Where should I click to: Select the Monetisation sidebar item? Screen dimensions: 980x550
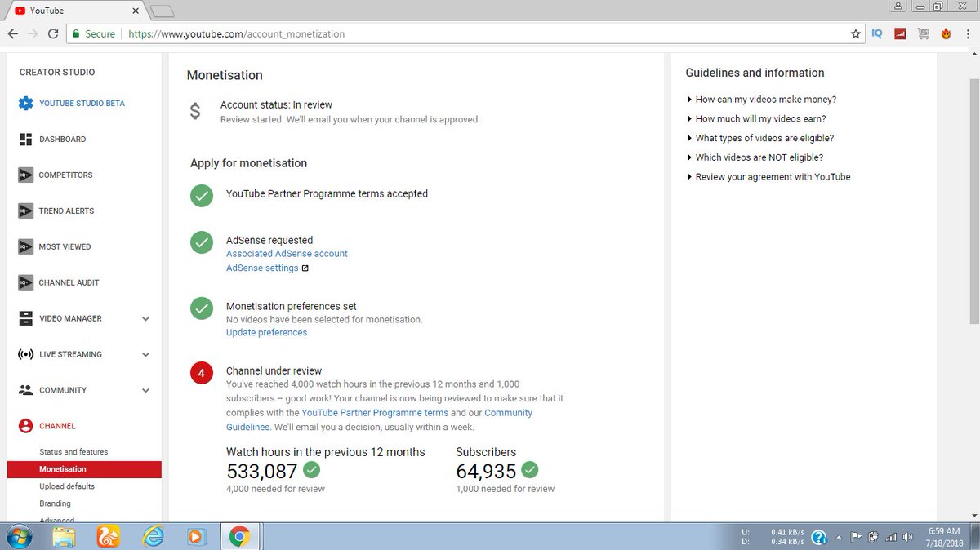click(x=84, y=469)
